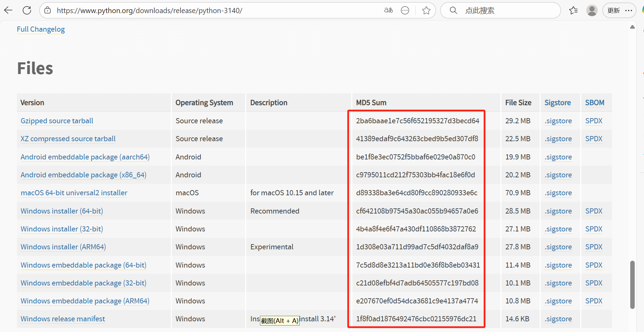Select MD5 d89338ba3e64cd80f9cc890280933e6c
The height and width of the screenshot is (332, 644).
coord(417,193)
